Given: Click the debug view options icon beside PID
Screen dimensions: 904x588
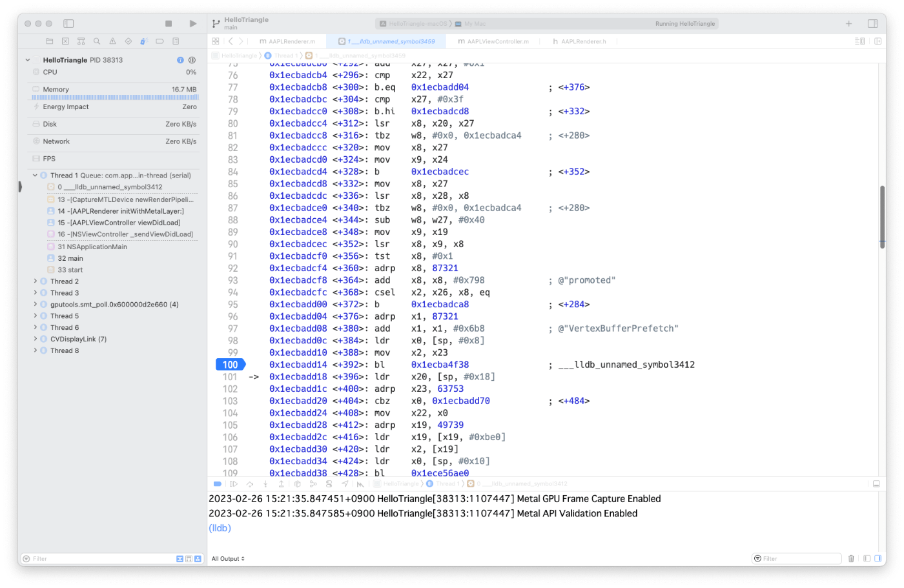Looking at the screenshot, I should (192, 60).
